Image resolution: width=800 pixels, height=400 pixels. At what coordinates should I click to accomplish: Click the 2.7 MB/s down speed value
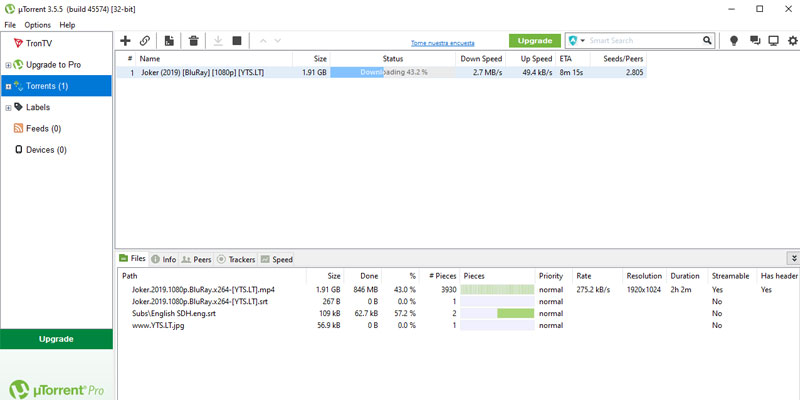tap(488, 72)
